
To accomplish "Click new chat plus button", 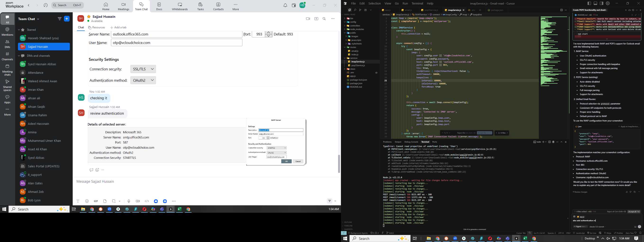I will (67, 19).
